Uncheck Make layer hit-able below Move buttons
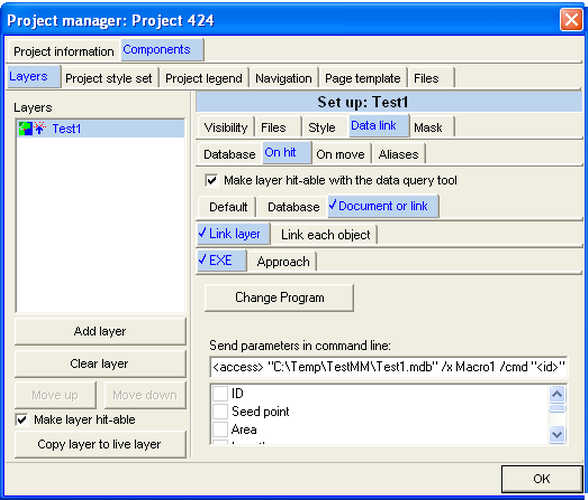Screen dimensions: 588x500 point(22,419)
